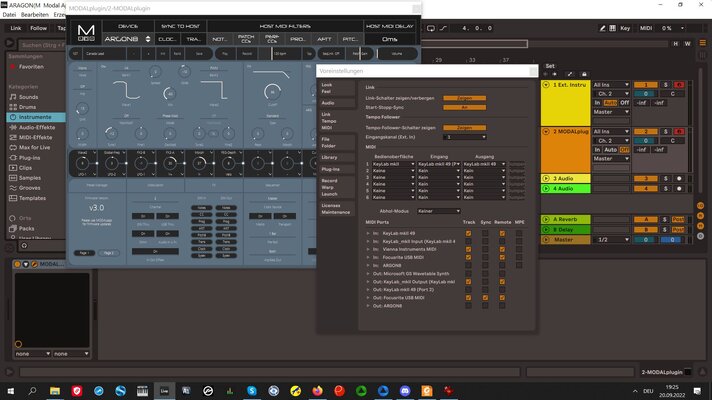Image resolution: width=712 pixels, height=400 pixels.
Task: Select Audio-Effekte category in browser
Action: [x=37, y=127]
